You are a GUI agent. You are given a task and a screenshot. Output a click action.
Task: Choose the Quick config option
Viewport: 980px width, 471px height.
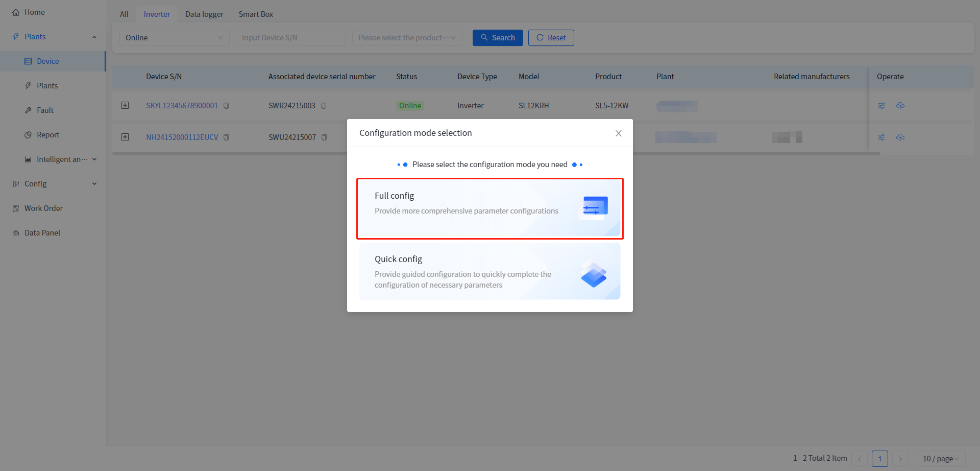tap(489, 271)
